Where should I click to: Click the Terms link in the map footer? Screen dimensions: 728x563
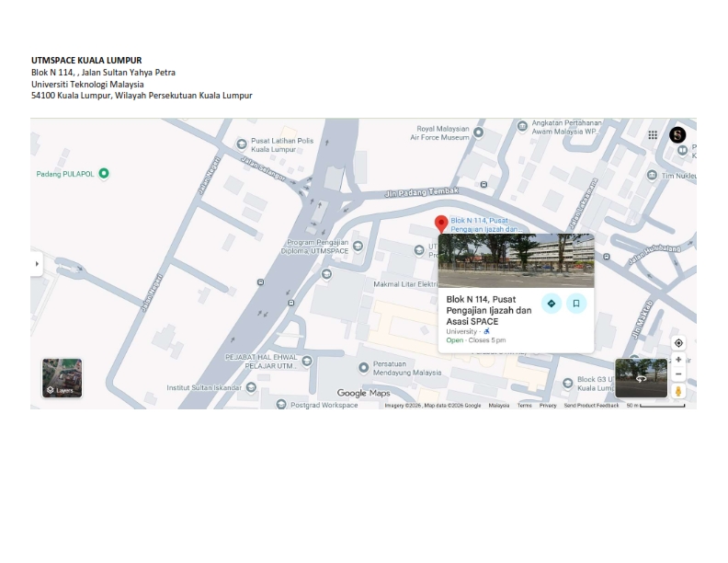524,406
